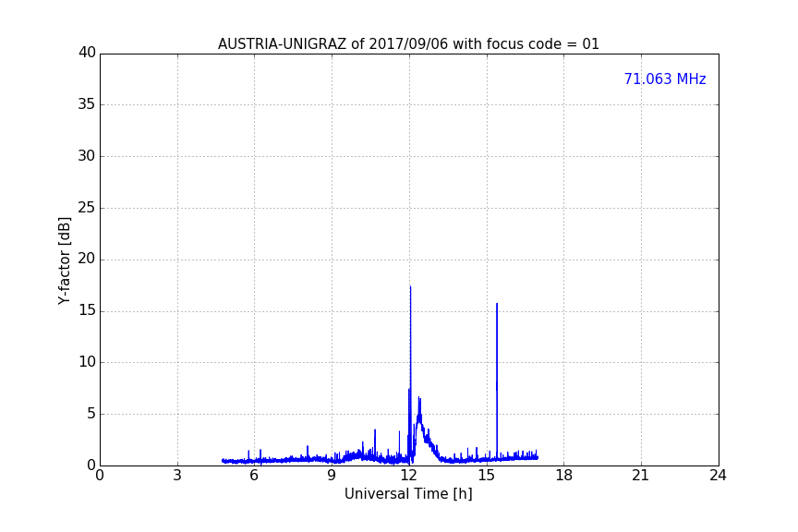This screenshot has height=532, width=798.
Task: Click the x-axis tick label '6'
Action: pos(254,476)
